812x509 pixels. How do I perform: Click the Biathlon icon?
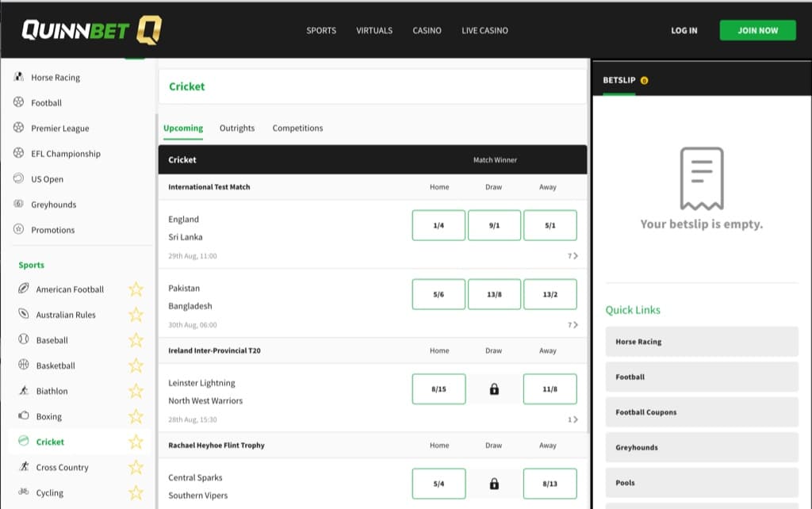click(x=23, y=390)
